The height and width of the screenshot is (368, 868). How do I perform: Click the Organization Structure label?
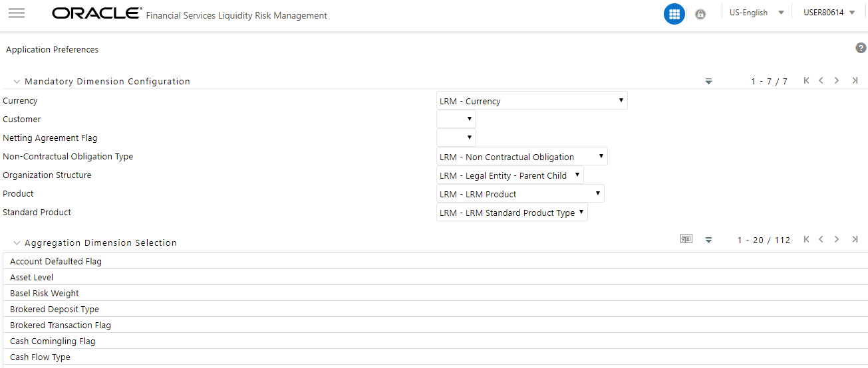pos(47,175)
